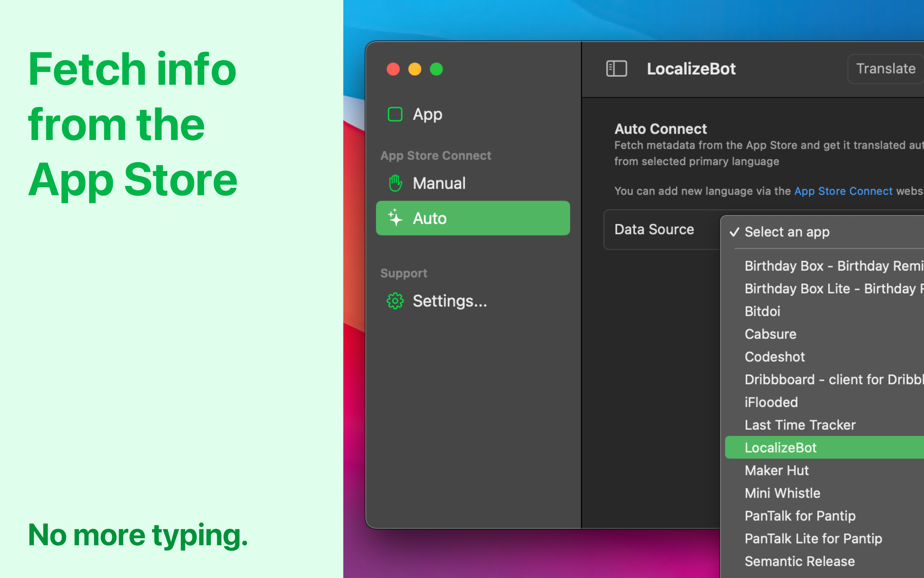Choose Dribbboard - client for Dribbble
The image size is (924, 578).
click(825, 379)
